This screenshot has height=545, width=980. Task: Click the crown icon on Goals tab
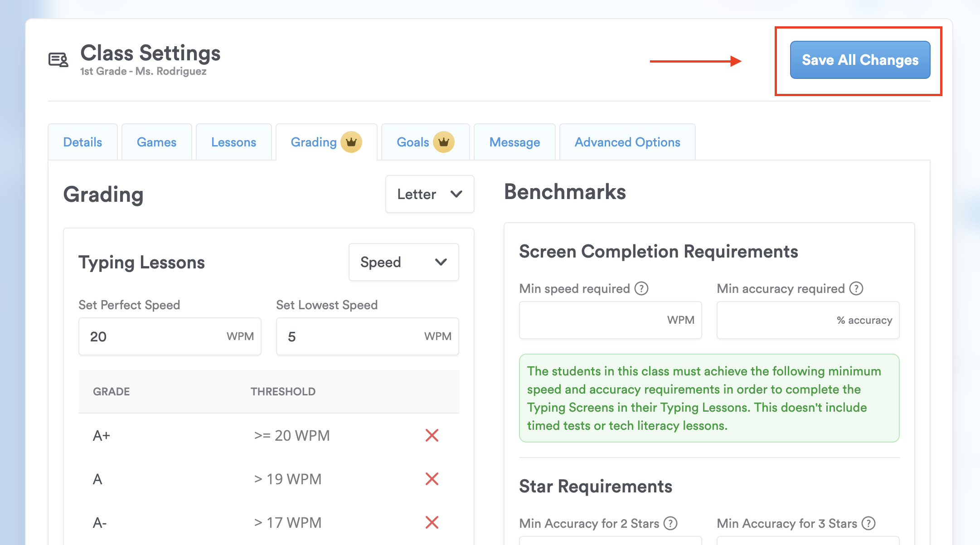pos(443,142)
